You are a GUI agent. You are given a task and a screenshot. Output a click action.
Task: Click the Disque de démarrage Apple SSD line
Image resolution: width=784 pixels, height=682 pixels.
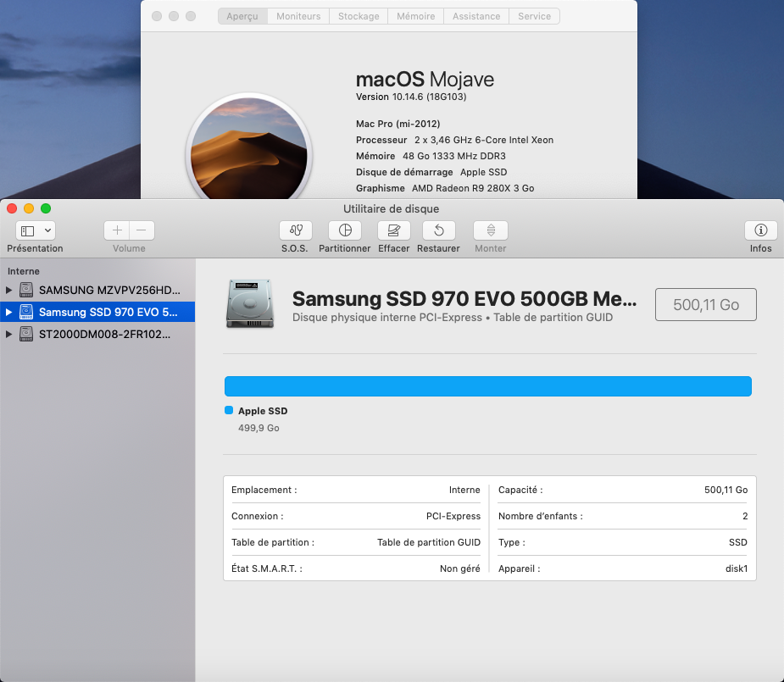(x=431, y=172)
